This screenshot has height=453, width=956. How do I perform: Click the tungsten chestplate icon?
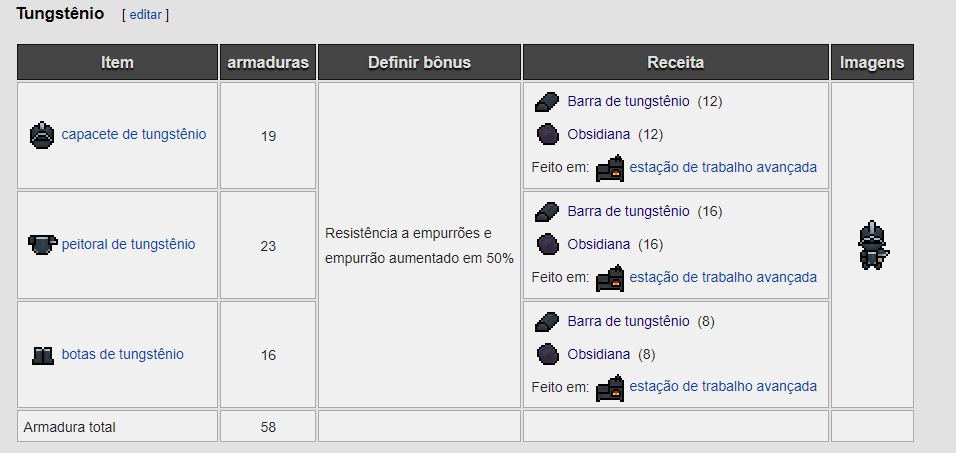point(43,244)
